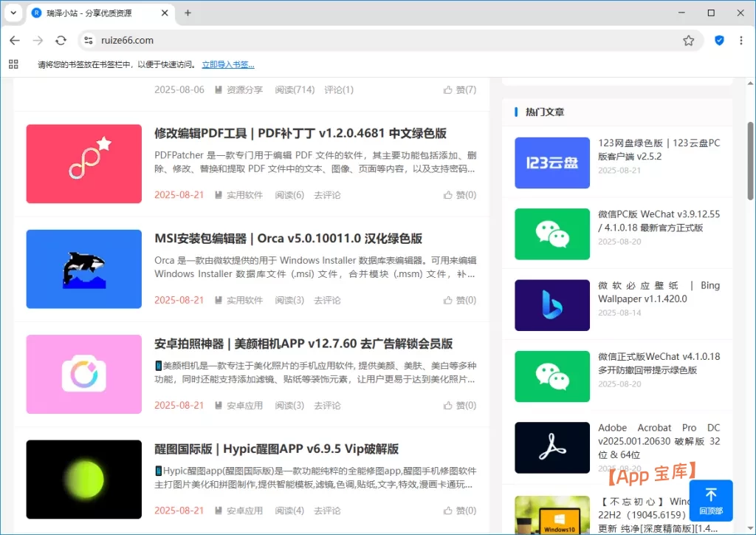The image size is (756, 535).
Task: Click the scrollbar down arrow at bottom right
Action: (749, 529)
